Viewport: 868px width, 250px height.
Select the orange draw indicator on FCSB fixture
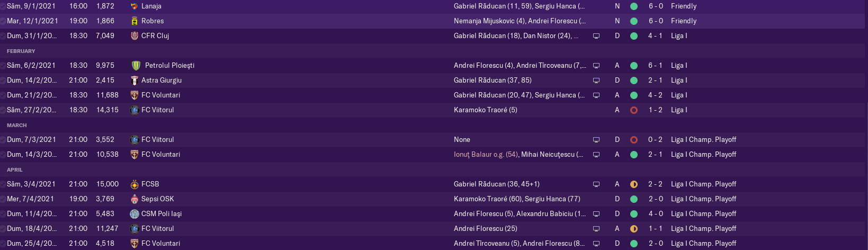click(x=634, y=184)
